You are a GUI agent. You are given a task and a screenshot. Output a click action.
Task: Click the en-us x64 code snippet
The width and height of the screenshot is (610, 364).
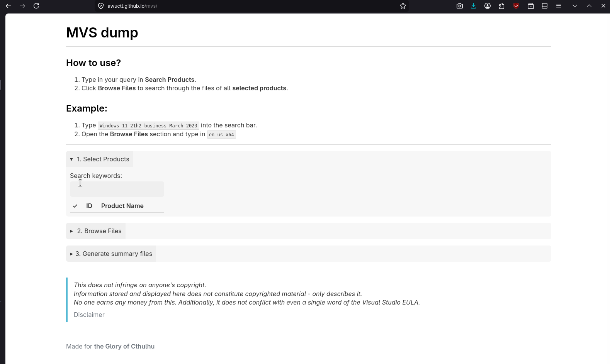[x=221, y=134]
